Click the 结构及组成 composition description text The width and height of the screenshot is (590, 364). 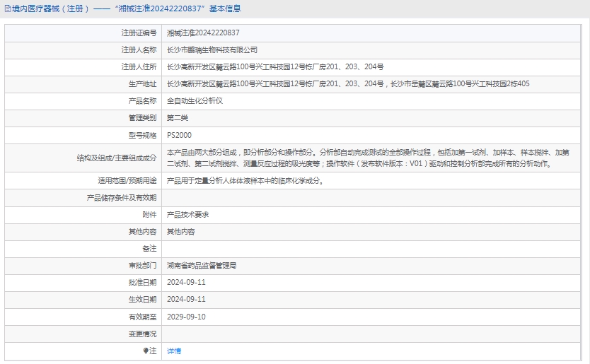368,158
